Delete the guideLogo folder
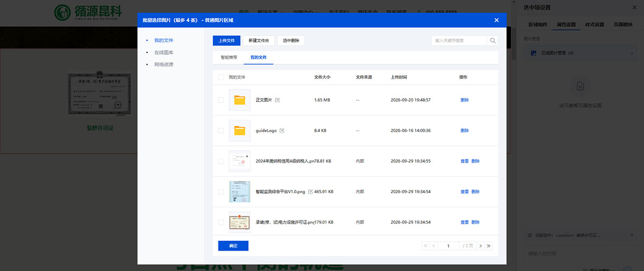The height and width of the screenshot is (271, 644). coord(465,131)
